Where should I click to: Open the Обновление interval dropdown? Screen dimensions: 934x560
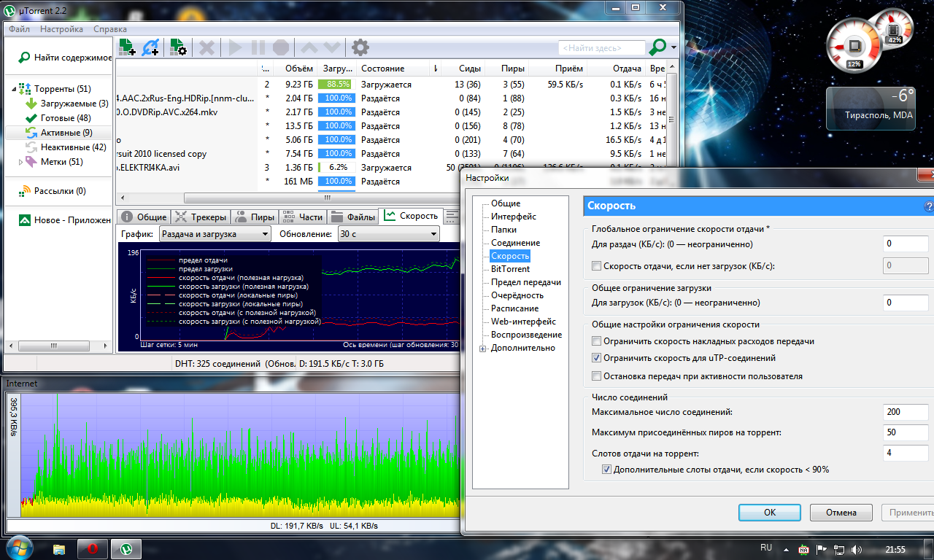click(x=388, y=234)
